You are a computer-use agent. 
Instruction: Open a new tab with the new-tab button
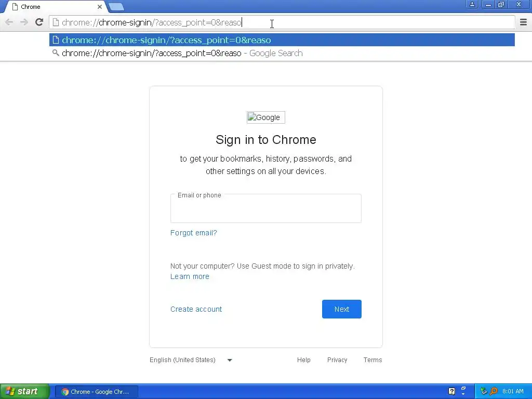(x=116, y=7)
